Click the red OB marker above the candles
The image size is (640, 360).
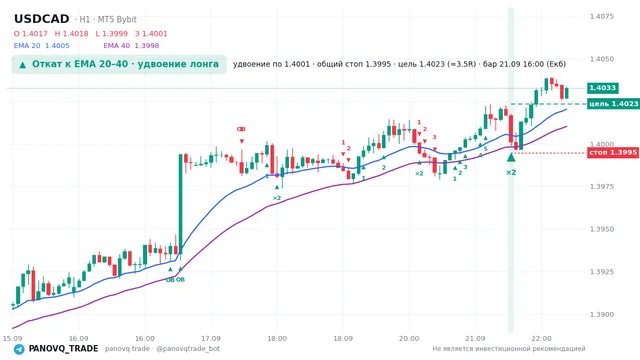click(241, 129)
